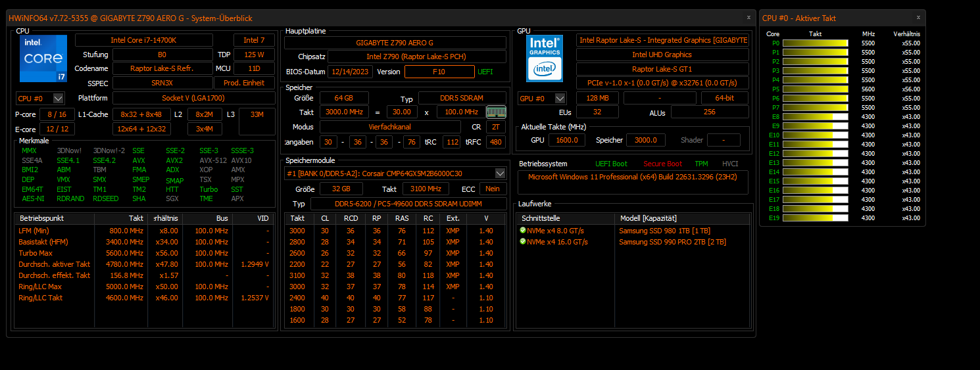
Task: Click the Intel Core i7 logo
Action: pyautogui.click(x=43, y=58)
